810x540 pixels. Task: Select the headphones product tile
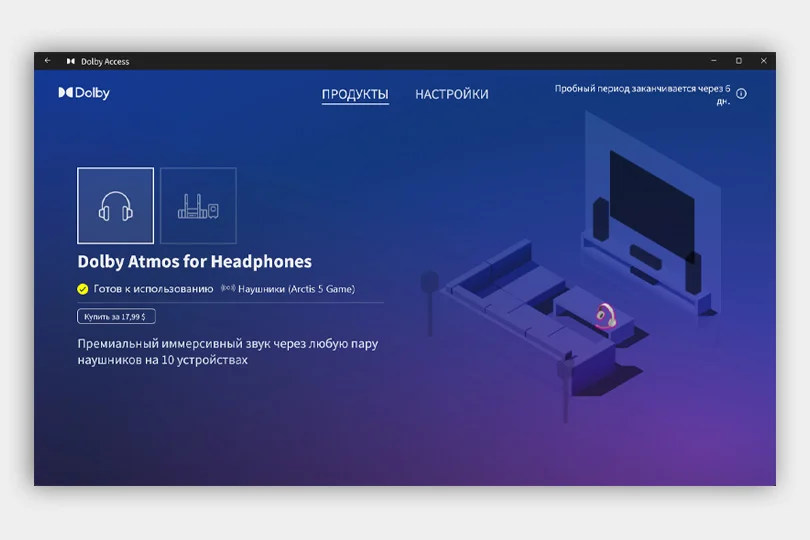pos(115,205)
